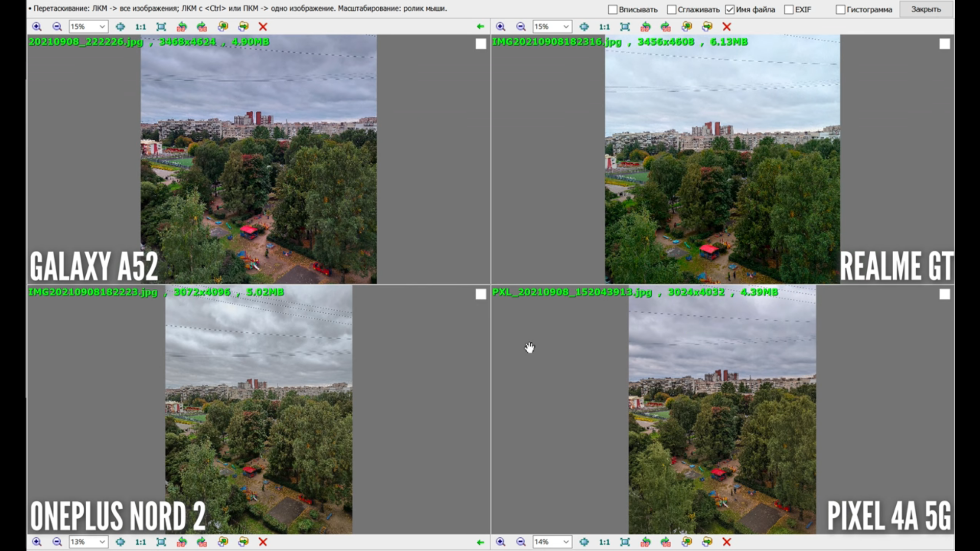This screenshot has height=551, width=980.
Task: Expand the 14% zoom dropdown of the Pixel panel
Action: pyautogui.click(x=566, y=542)
